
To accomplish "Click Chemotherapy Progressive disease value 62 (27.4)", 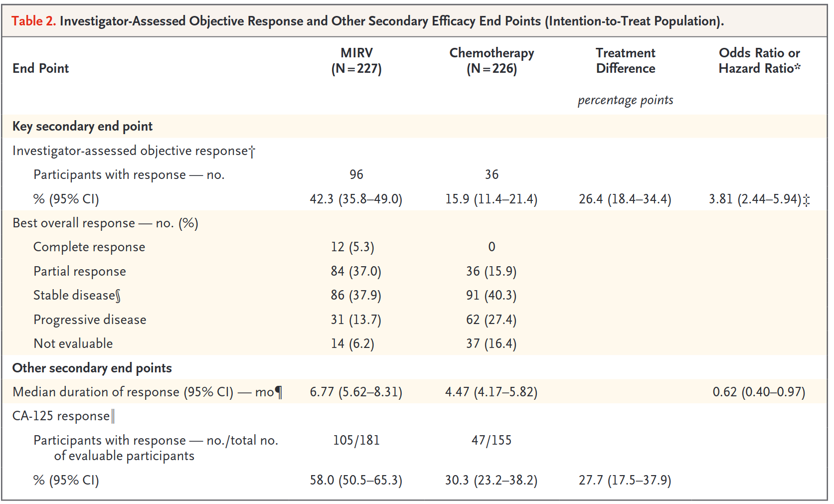I will click(491, 320).
